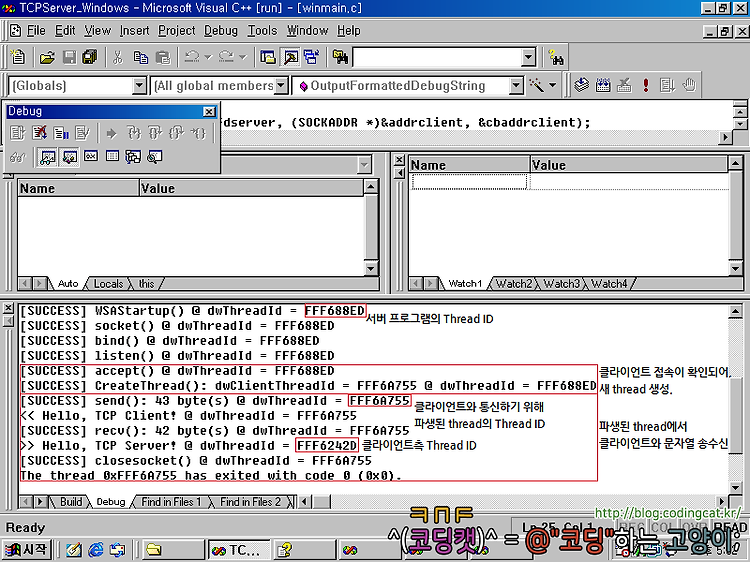Toggle the Call Stack window in Debug toolbar

133,156
